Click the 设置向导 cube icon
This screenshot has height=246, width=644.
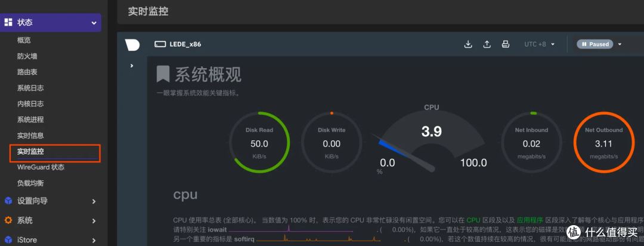tap(8, 201)
